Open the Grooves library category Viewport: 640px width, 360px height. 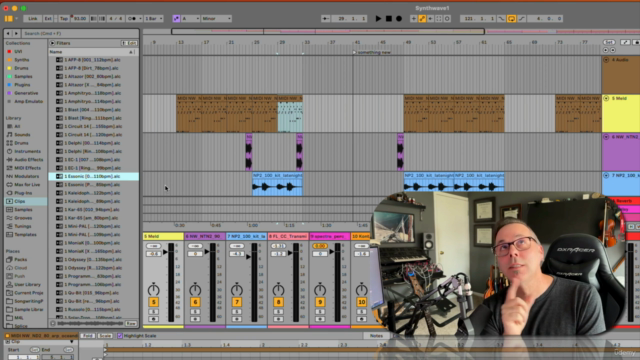click(x=23, y=218)
